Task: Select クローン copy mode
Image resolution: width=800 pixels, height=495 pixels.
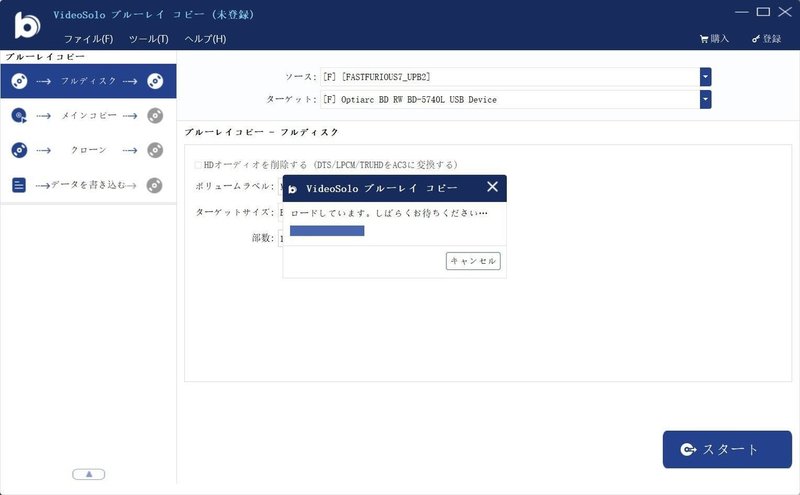Action: pos(88,150)
